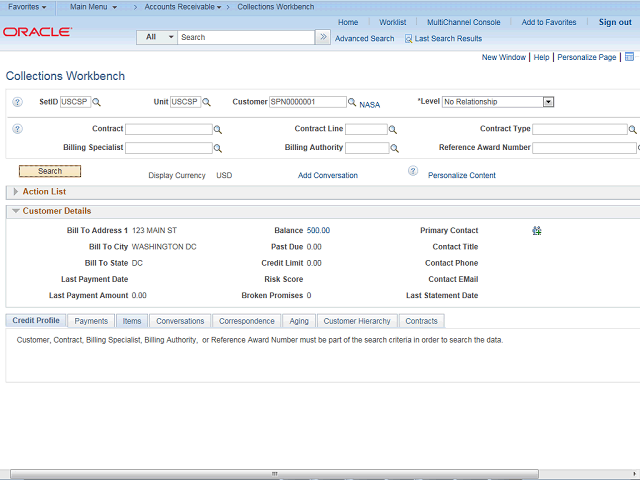Image resolution: width=640 pixels, height=480 pixels.
Task: Click the yellow Search button
Action: 50,171
